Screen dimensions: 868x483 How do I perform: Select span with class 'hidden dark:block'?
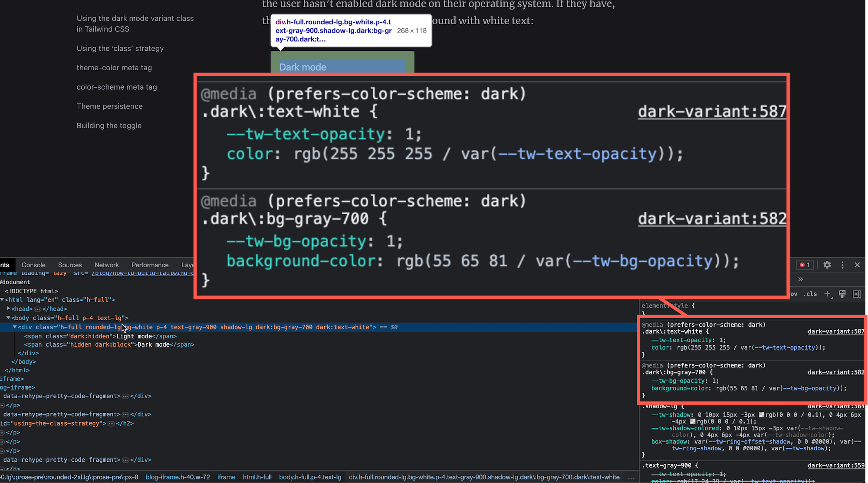click(x=109, y=345)
